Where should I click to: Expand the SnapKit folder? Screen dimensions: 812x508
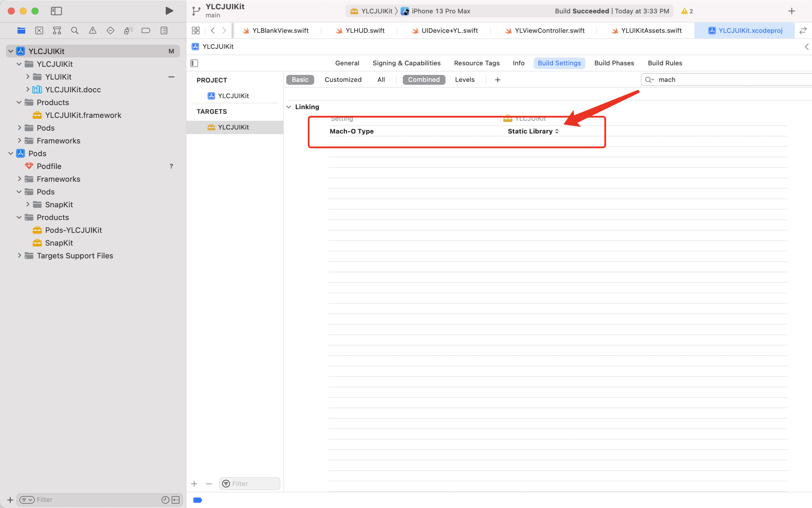coord(28,204)
